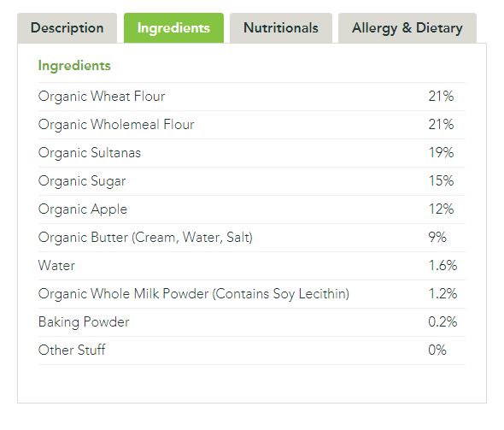Switch to the Description tab
The image size is (504, 430).
[x=67, y=28]
